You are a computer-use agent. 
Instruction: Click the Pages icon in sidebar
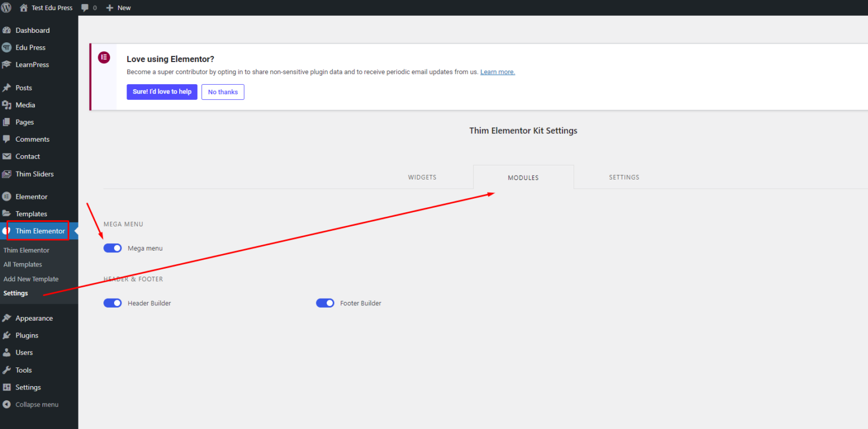click(x=7, y=122)
